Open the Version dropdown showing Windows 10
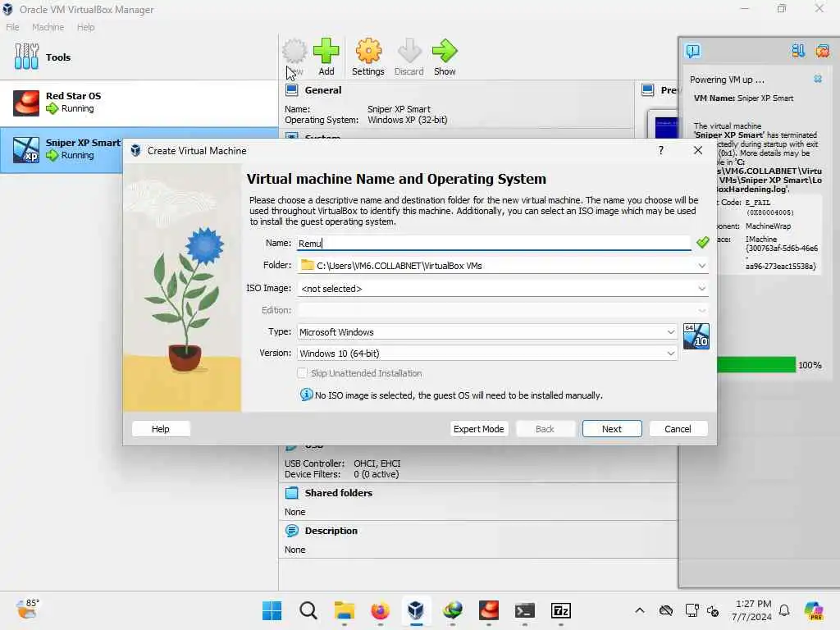This screenshot has width=840, height=630. click(x=487, y=354)
